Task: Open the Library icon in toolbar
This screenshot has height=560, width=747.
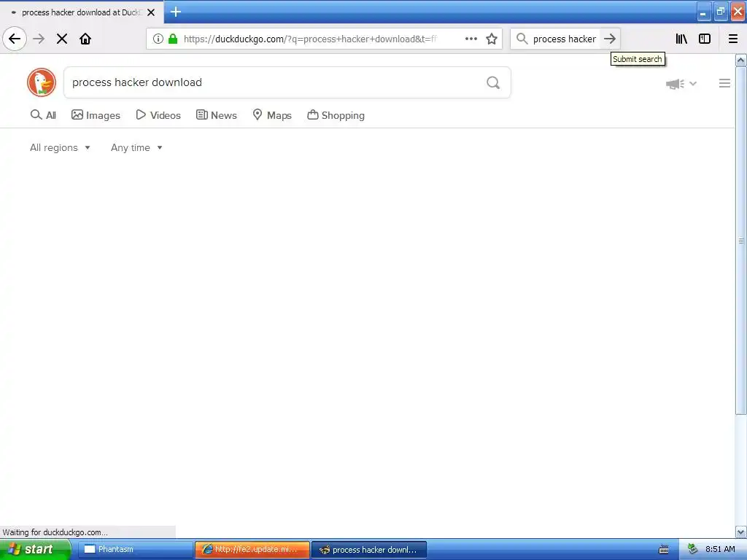Action: click(681, 39)
